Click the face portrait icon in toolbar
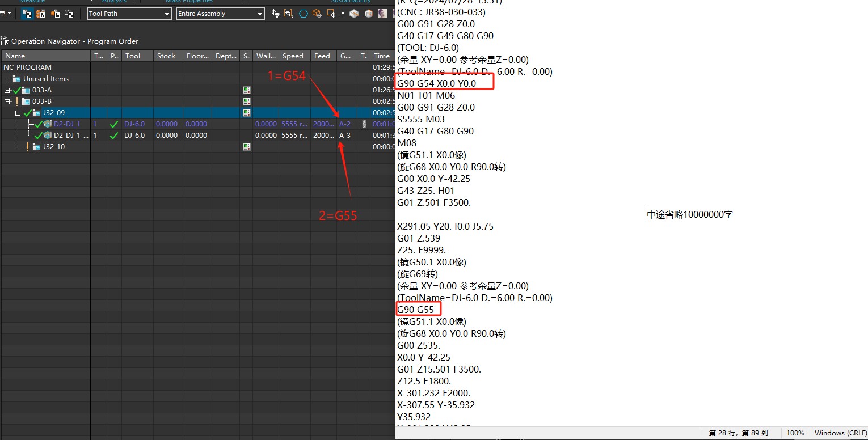This screenshot has width=868, height=440. (x=382, y=14)
